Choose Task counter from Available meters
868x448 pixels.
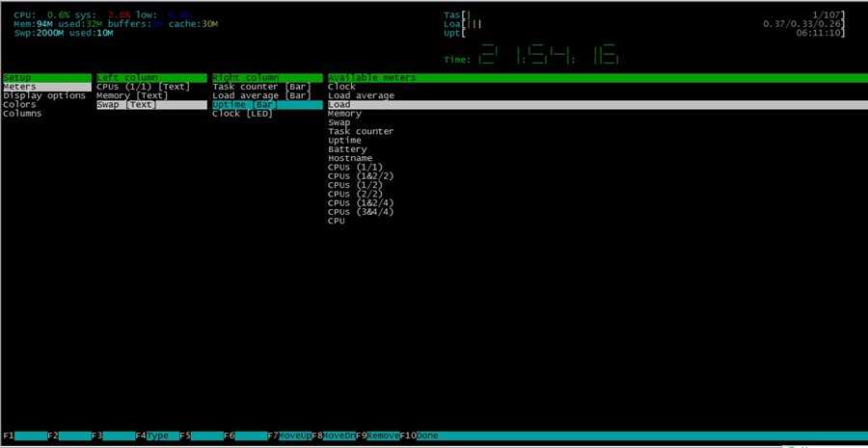[361, 132]
